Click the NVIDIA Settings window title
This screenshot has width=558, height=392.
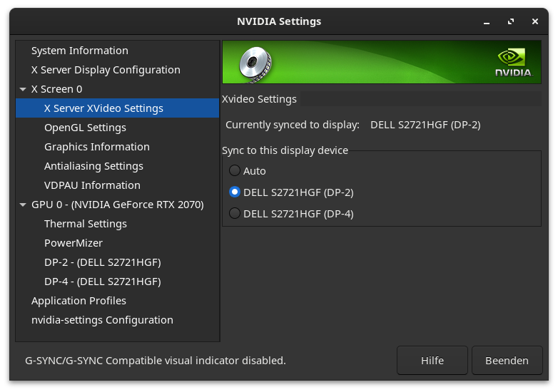pyautogui.click(x=279, y=21)
